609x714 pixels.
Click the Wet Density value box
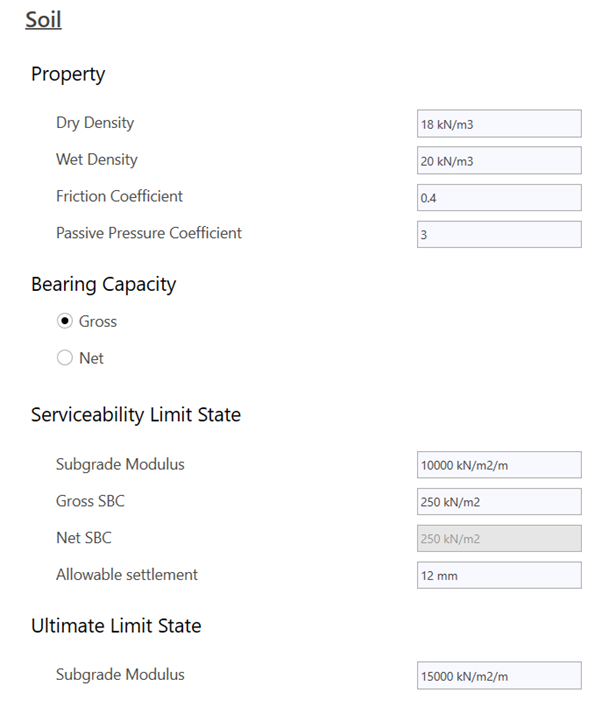499,161
